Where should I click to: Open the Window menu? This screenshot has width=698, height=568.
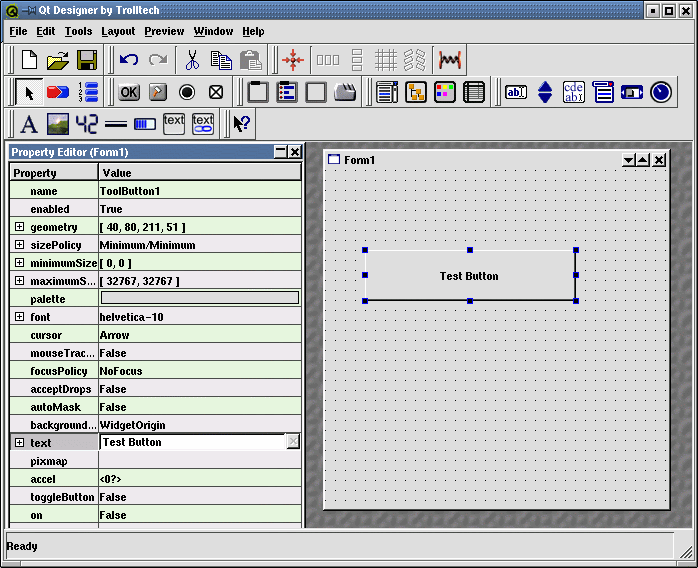[x=213, y=32]
